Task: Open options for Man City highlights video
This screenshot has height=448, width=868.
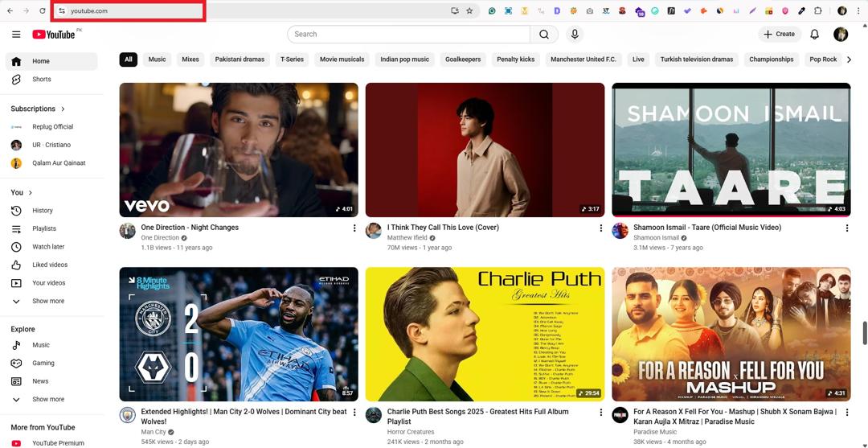Action: 354,413
